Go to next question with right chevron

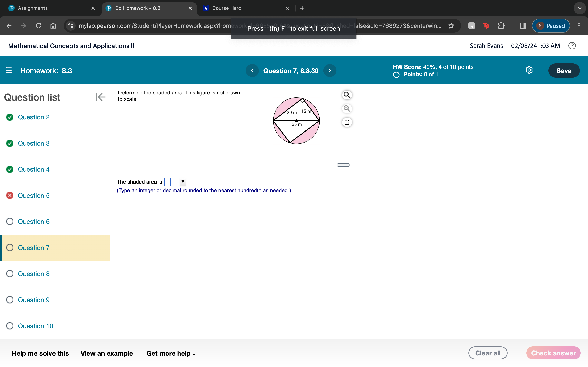(330, 70)
